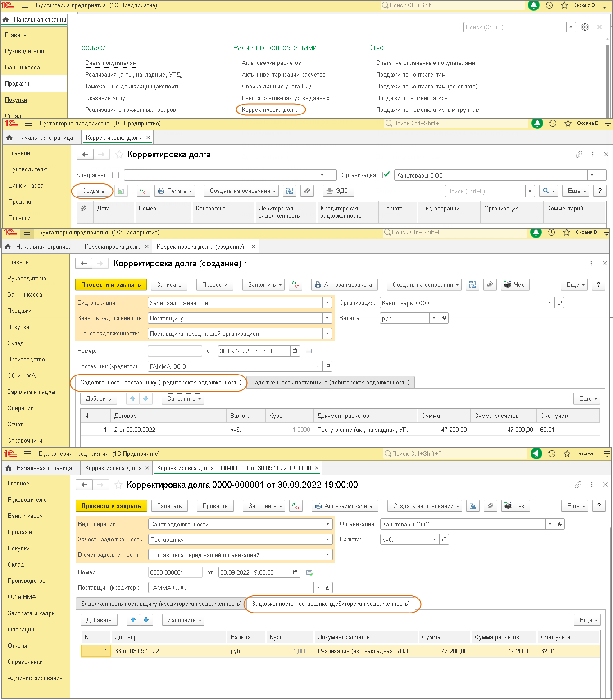613x700 pixels.
Task: Uncheck the Организация filter checkbox in list window
Action: click(386, 175)
